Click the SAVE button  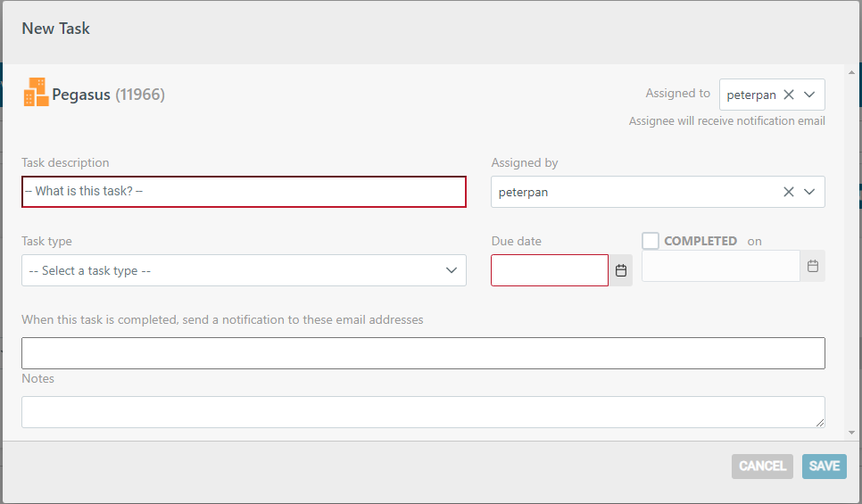[x=824, y=466]
